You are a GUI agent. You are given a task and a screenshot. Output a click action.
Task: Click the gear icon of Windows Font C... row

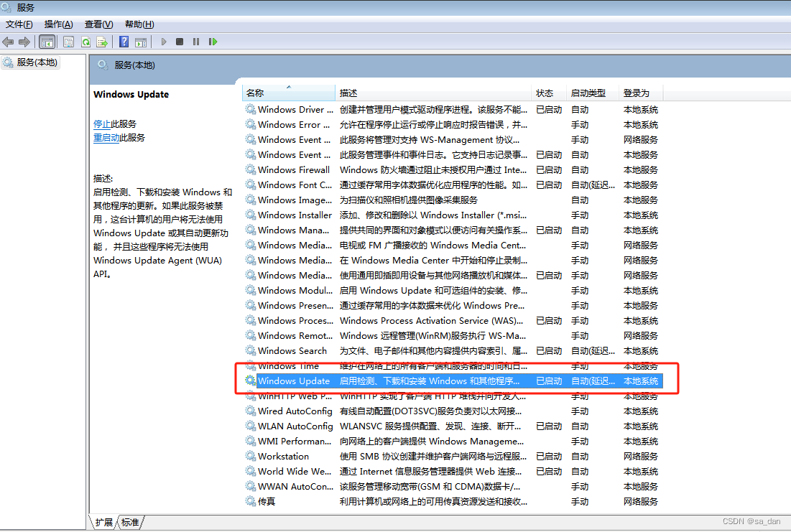tap(250, 185)
